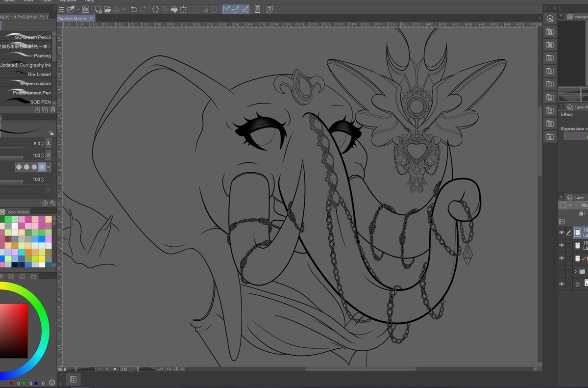
Task: Show the hidden folder layer
Action: [562, 271]
